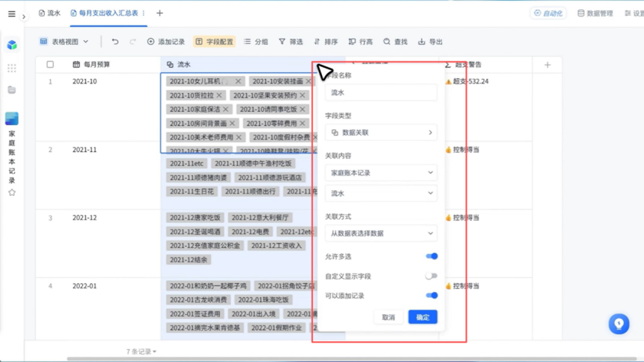Viewport: 644px width, 362px height.
Task: Switch to the 流水 tab
Action: [x=50, y=13]
